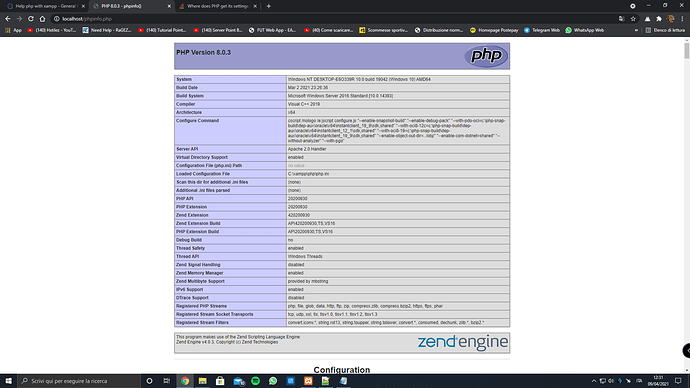
Task: Open the Telegram Web bookmark
Action: [542, 30]
